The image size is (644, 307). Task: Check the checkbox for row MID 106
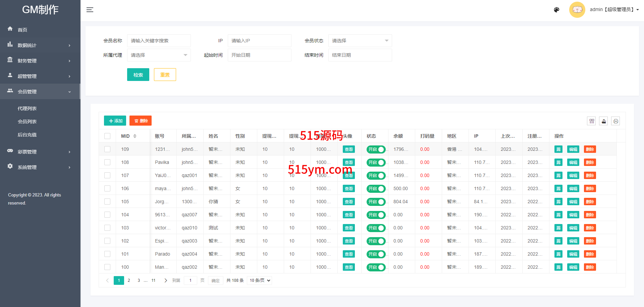pyautogui.click(x=107, y=189)
